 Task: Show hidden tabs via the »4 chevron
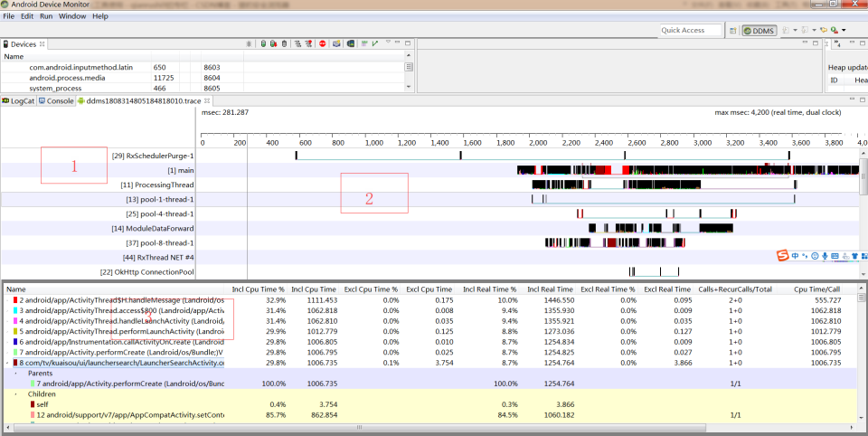(837, 43)
